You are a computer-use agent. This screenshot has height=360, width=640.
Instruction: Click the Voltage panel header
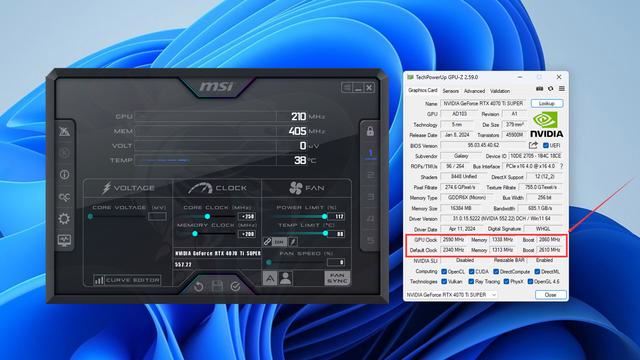point(128,188)
